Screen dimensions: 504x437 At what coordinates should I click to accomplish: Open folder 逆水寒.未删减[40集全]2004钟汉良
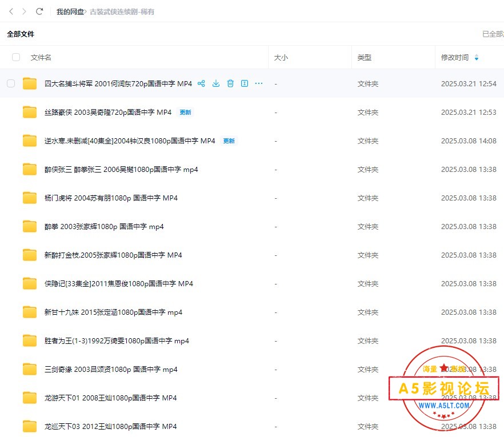(130, 141)
